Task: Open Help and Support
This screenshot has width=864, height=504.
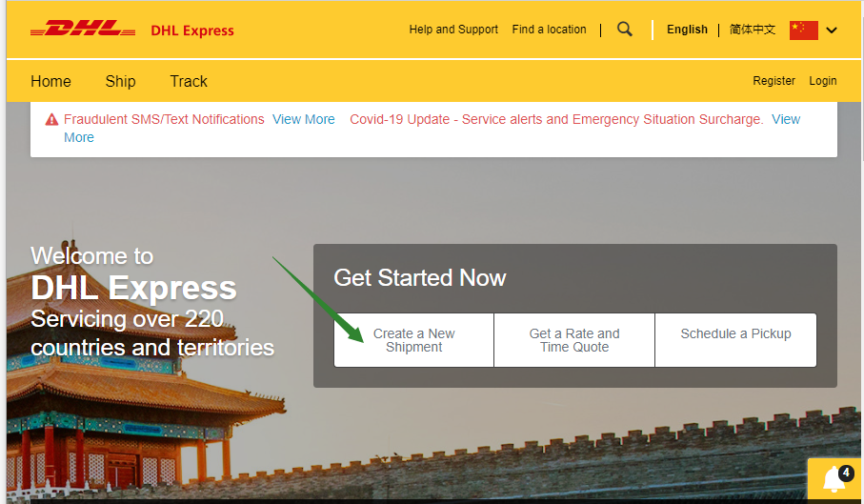Action: pos(453,30)
